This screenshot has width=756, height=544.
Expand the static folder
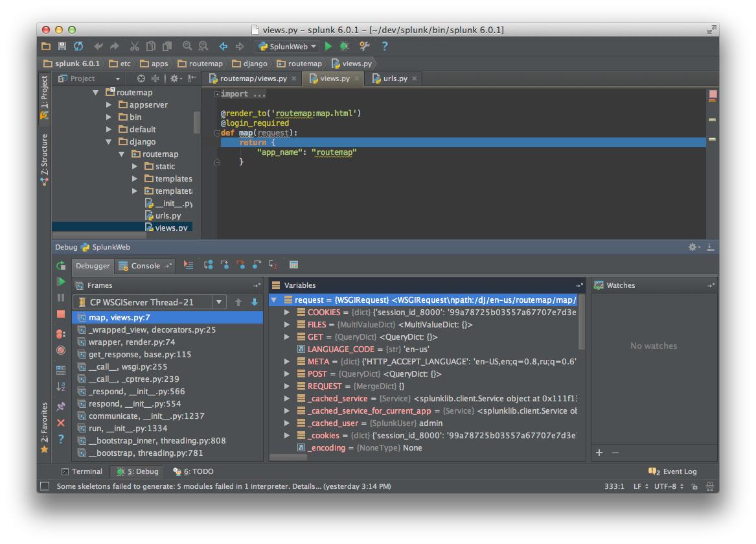pyautogui.click(x=135, y=167)
